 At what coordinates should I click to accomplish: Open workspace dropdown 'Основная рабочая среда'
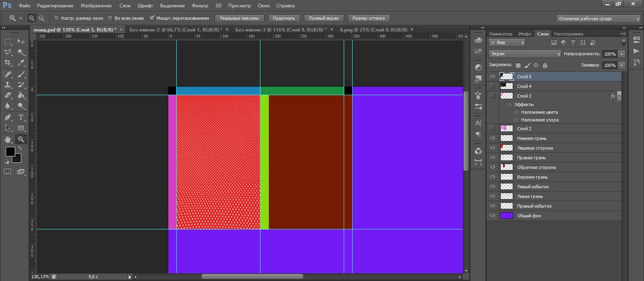click(598, 18)
